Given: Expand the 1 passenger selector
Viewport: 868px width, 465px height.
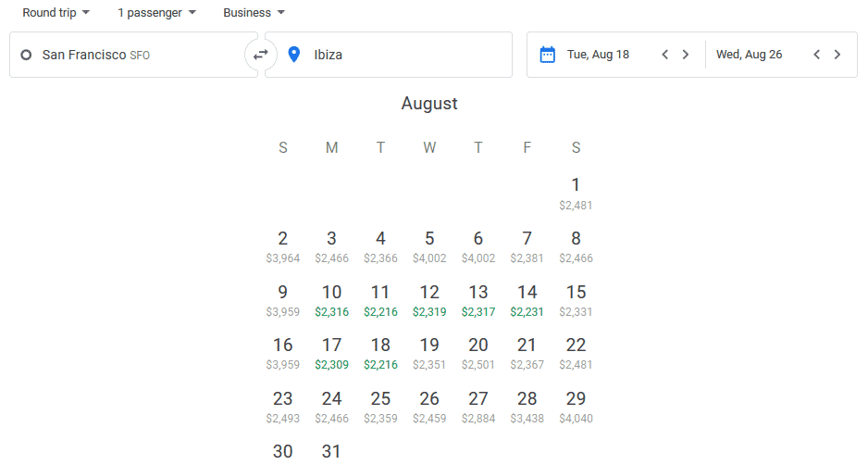Looking at the screenshot, I should click(x=156, y=13).
